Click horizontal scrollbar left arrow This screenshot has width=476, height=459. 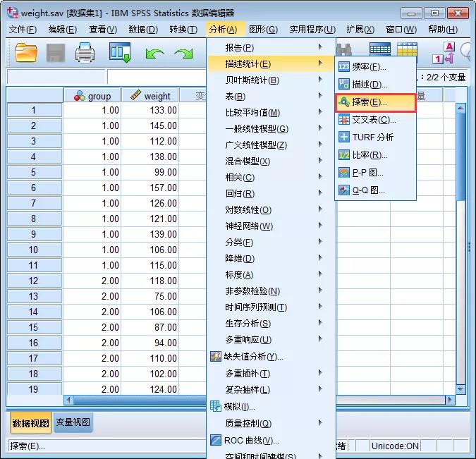coord(68,400)
